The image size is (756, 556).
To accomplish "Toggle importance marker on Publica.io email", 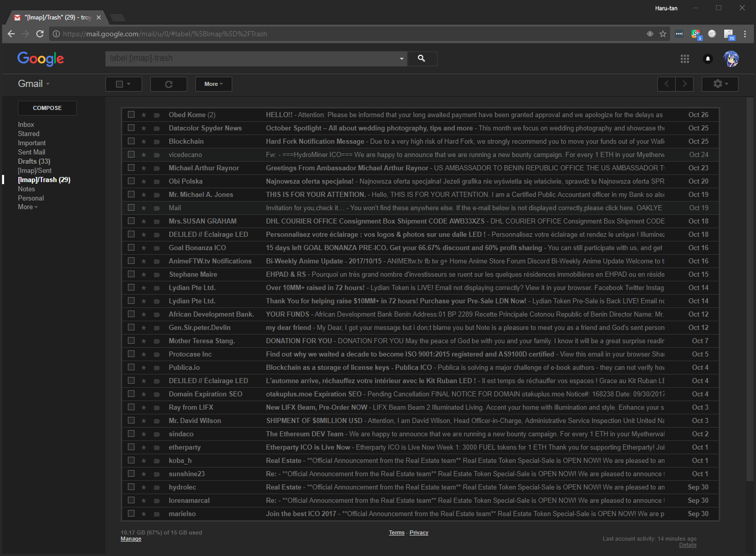I will click(x=157, y=368).
